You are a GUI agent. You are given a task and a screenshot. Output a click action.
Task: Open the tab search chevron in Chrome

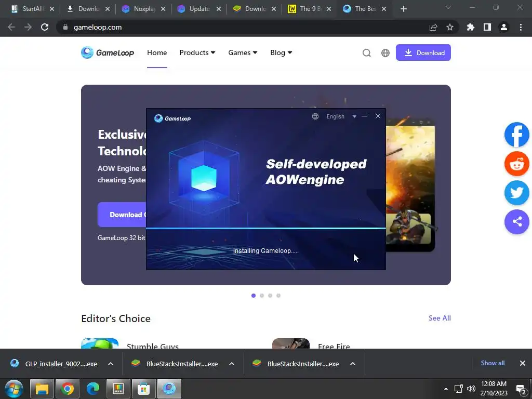point(448,7)
